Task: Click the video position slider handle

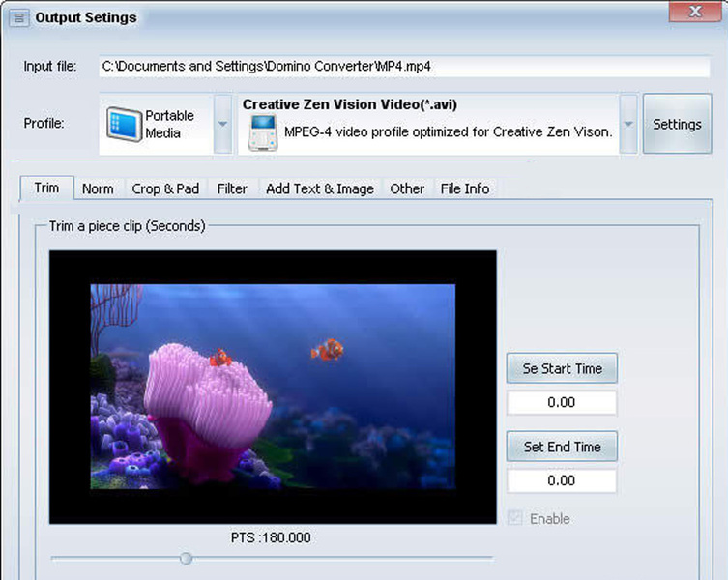Action: tap(187, 558)
